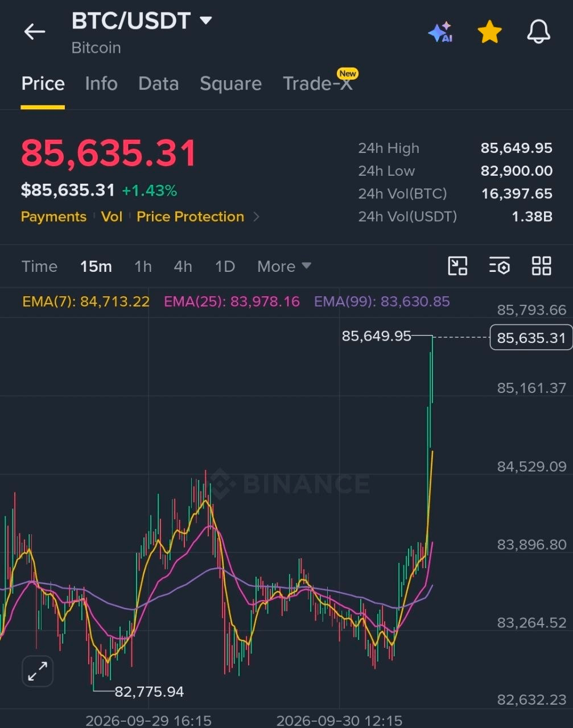Tap the 85,649.95 high marker on chart

pyautogui.click(x=376, y=336)
